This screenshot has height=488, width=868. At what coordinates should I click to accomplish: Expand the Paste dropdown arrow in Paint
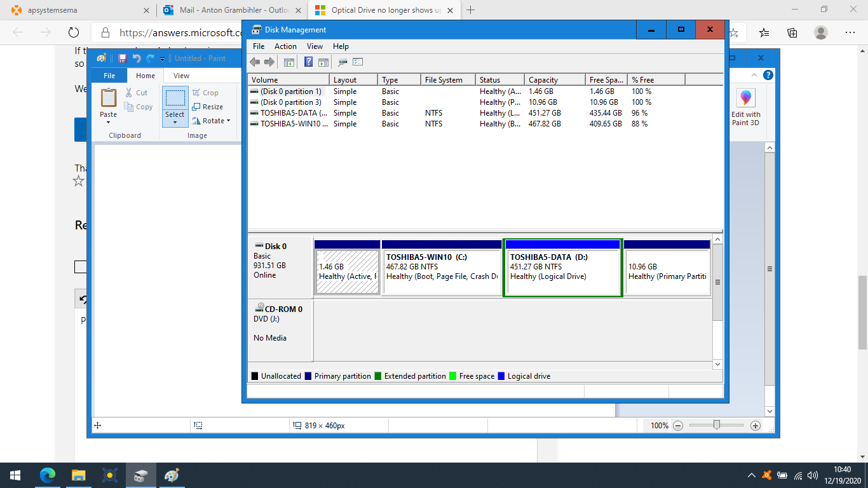[x=109, y=122]
